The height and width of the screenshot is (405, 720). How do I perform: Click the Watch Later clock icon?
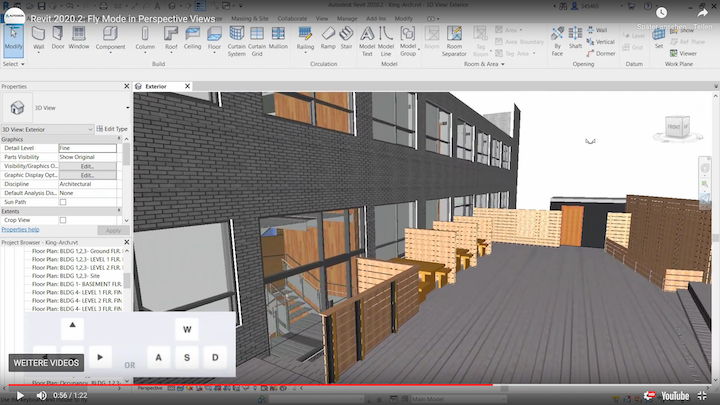click(661, 13)
